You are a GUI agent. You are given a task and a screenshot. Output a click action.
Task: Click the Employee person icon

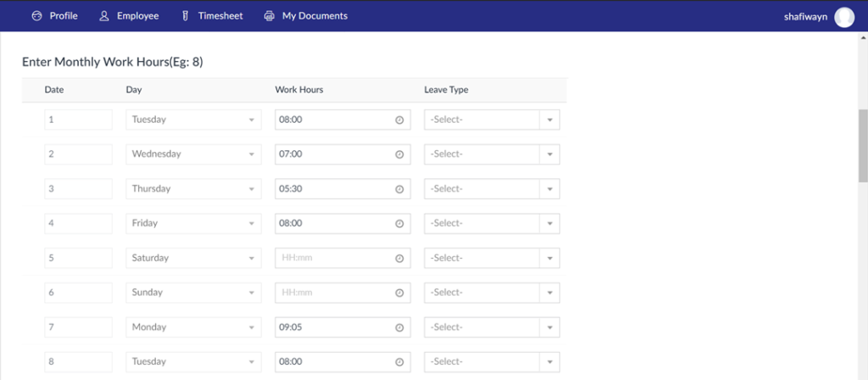(104, 16)
